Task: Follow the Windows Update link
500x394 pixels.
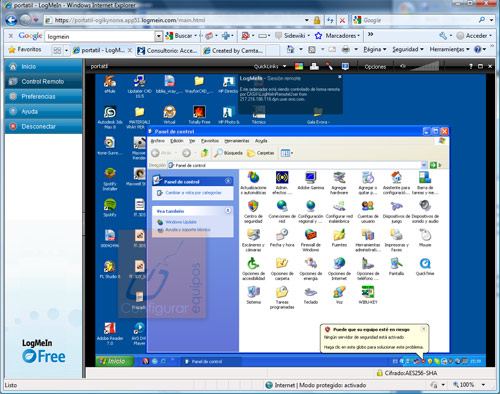Action: [x=181, y=222]
